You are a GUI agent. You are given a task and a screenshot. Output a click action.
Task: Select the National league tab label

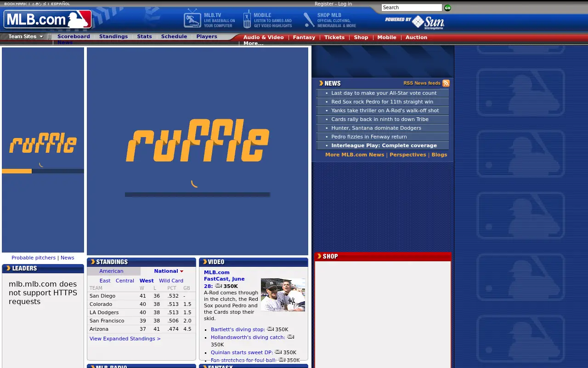[x=166, y=271]
